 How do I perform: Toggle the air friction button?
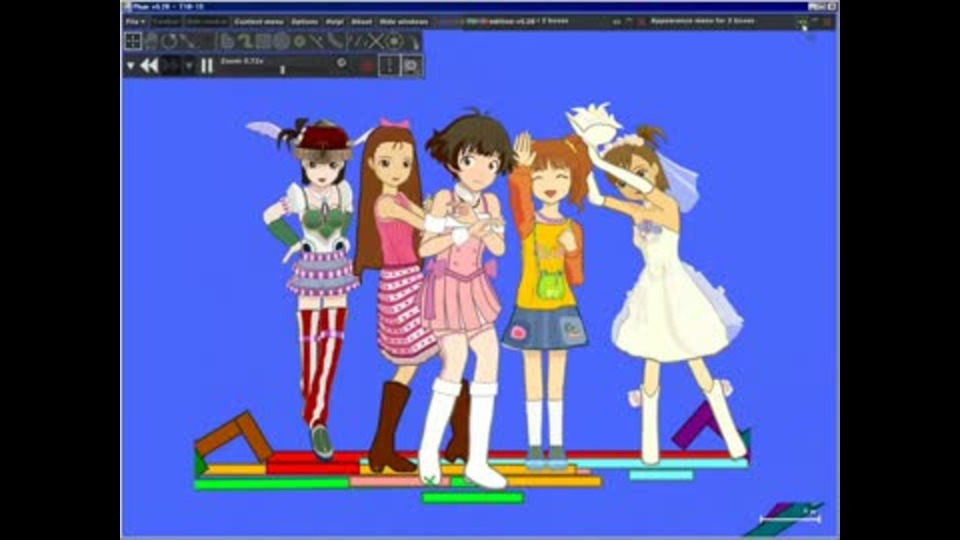pyautogui.click(x=411, y=65)
